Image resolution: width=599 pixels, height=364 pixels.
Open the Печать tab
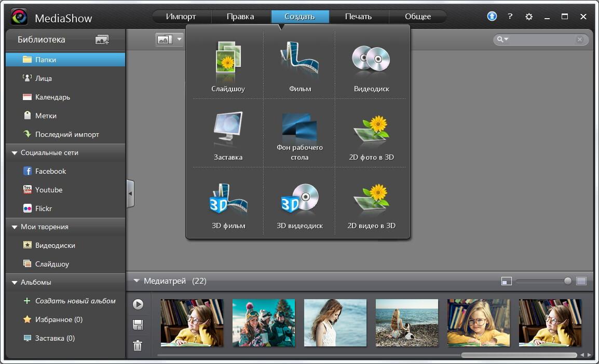358,17
